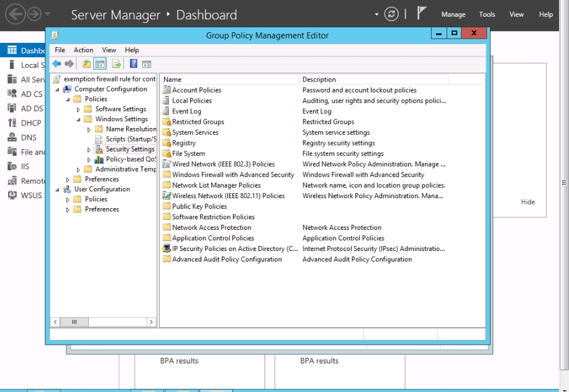The height and width of the screenshot is (392, 569).
Task: Click the Back arrow in the editor toolbar
Action: coord(57,64)
